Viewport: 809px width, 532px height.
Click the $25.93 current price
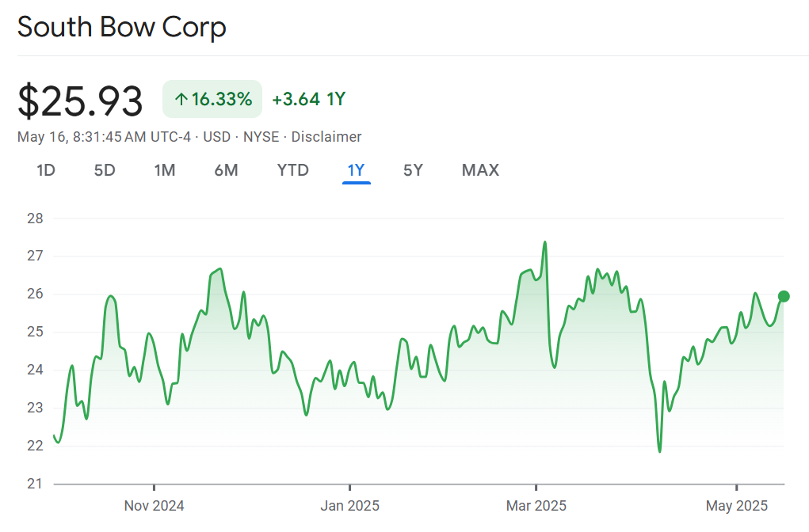(80, 101)
